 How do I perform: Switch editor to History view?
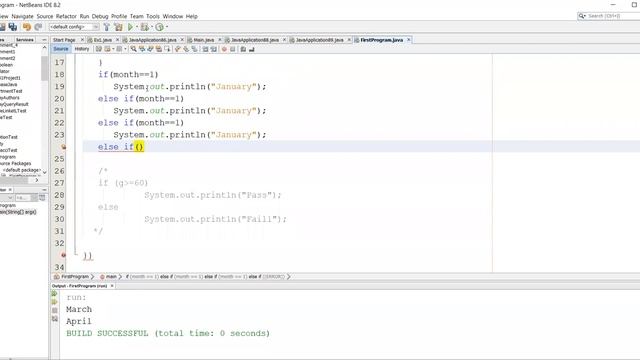tap(82, 49)
